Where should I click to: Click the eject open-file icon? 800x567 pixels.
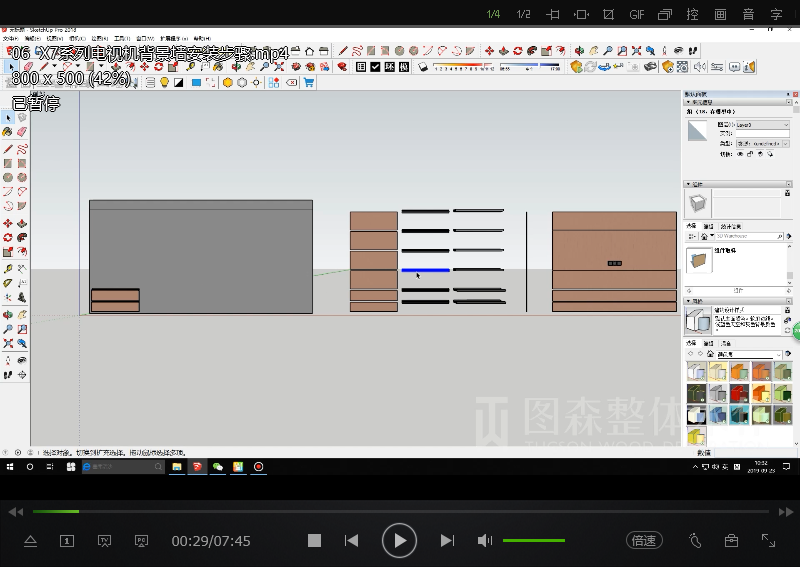click(30, 540)
